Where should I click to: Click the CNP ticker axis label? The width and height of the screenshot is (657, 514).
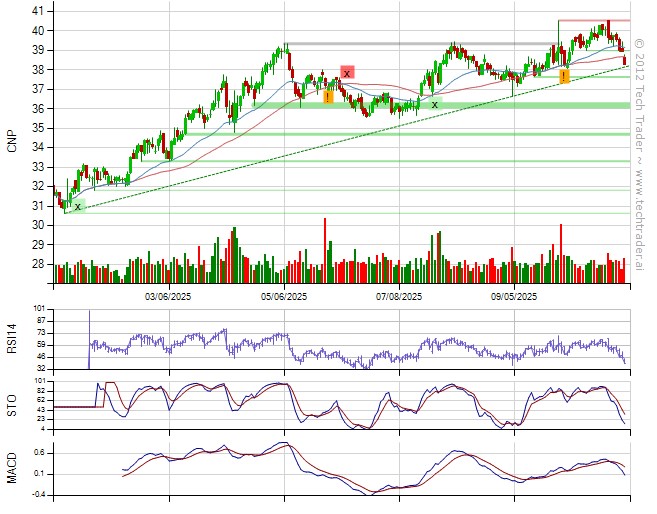pyautogui.click(x=12, y=140)
